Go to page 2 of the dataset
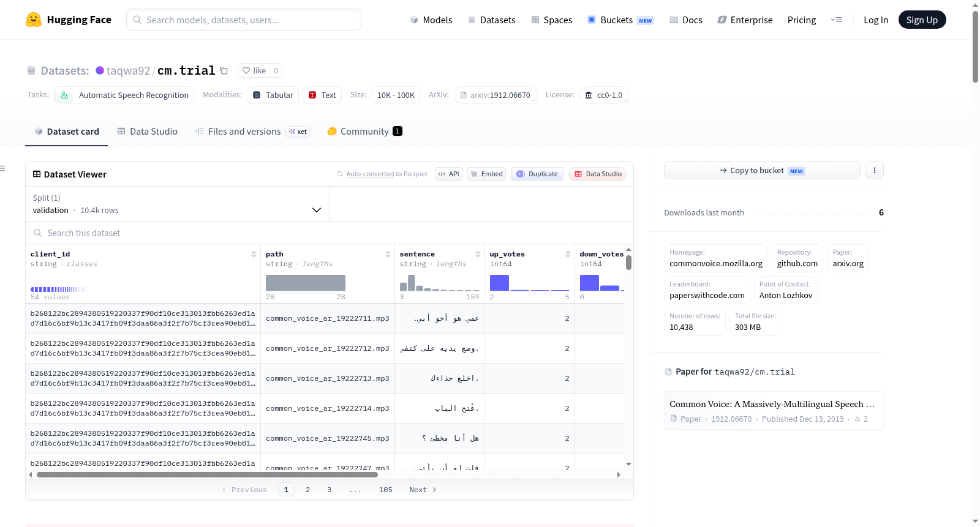Viewport: 980px width, 527px height. [307, 490]
